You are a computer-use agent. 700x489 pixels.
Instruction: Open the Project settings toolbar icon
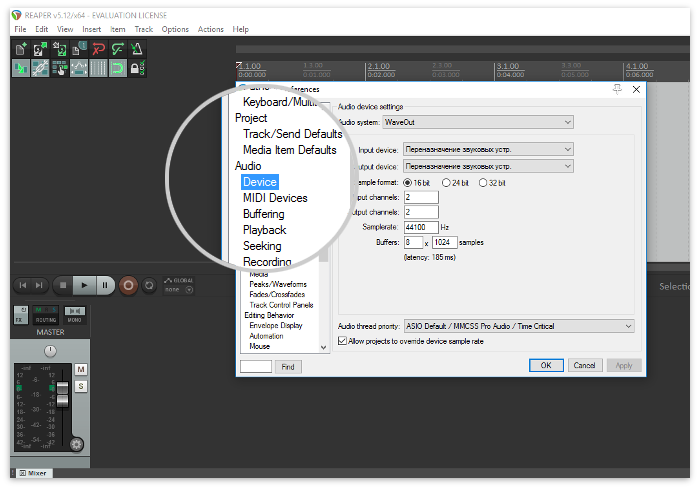[79, 49]
